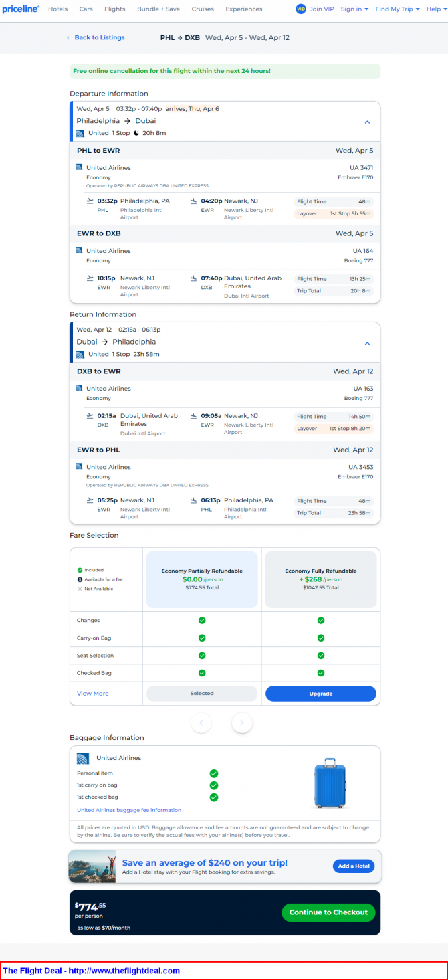Image resolution: width=448 pixels, height=980 pixels.
Task: Click Checked Bag checkmark under Fully Refundable
Action: pyautogui.click(x=321, y=673)
